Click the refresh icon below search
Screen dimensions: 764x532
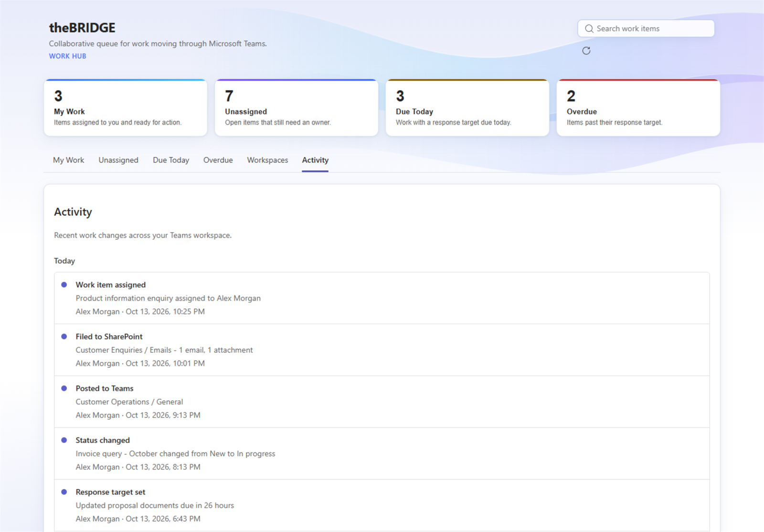coord(586,51)
